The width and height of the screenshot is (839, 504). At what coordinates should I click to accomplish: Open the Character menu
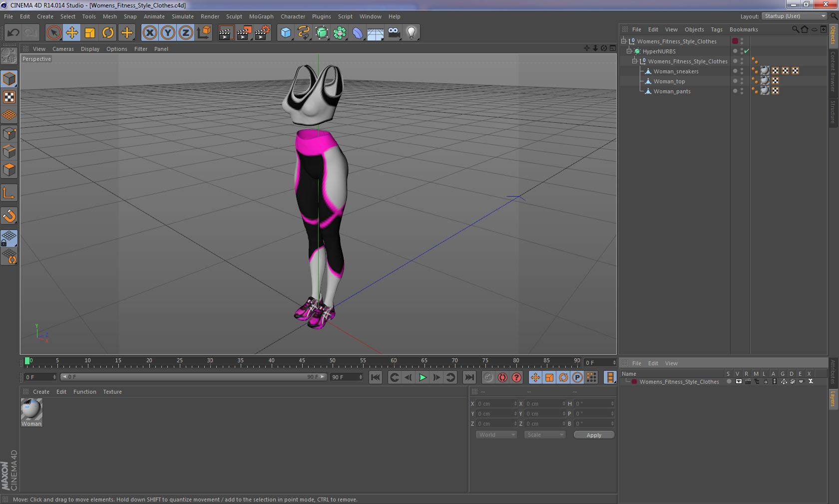(293, 16)
